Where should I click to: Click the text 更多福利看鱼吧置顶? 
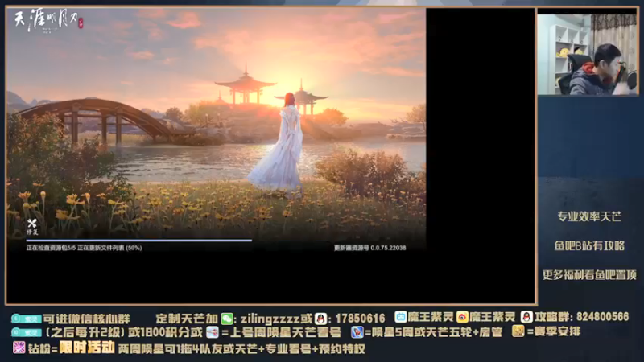pyautogui.click(x=589, y=274)
